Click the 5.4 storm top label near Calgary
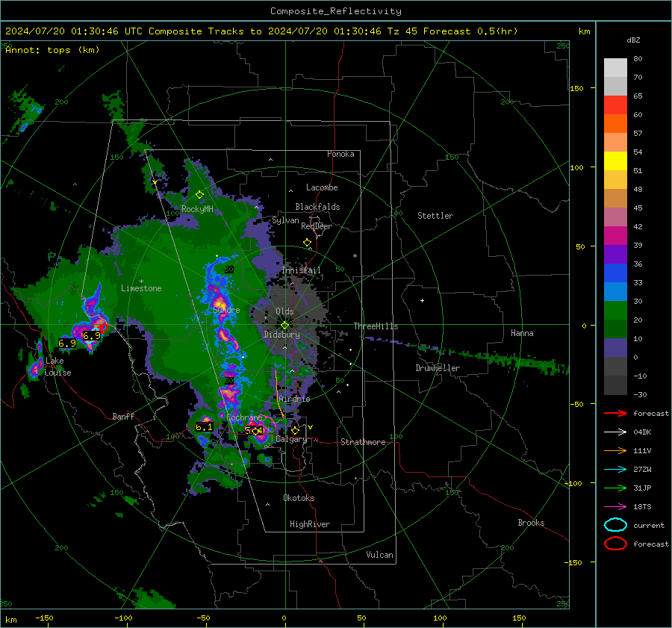The width and height of the screenshot is (672, 628). pos(254,430)
